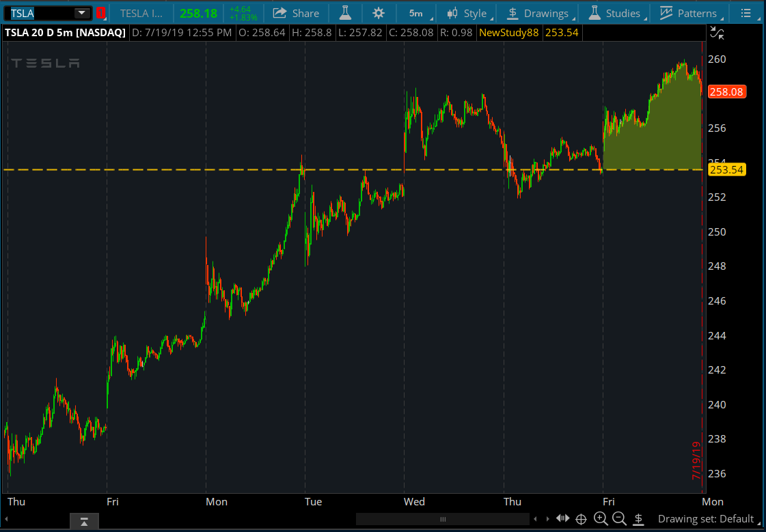Open the 5m timeframe selector

[x=415, y=13]
